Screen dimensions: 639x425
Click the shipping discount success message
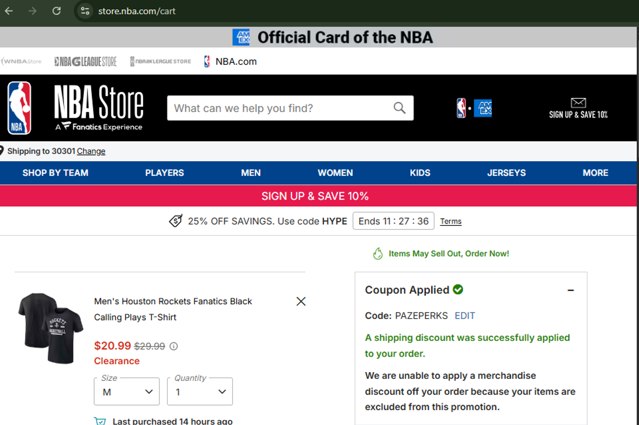pyautogui.click(x=467, y=346)
